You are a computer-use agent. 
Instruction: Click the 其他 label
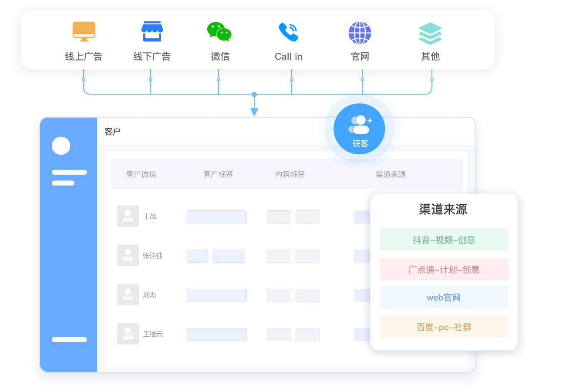[430, 56]
